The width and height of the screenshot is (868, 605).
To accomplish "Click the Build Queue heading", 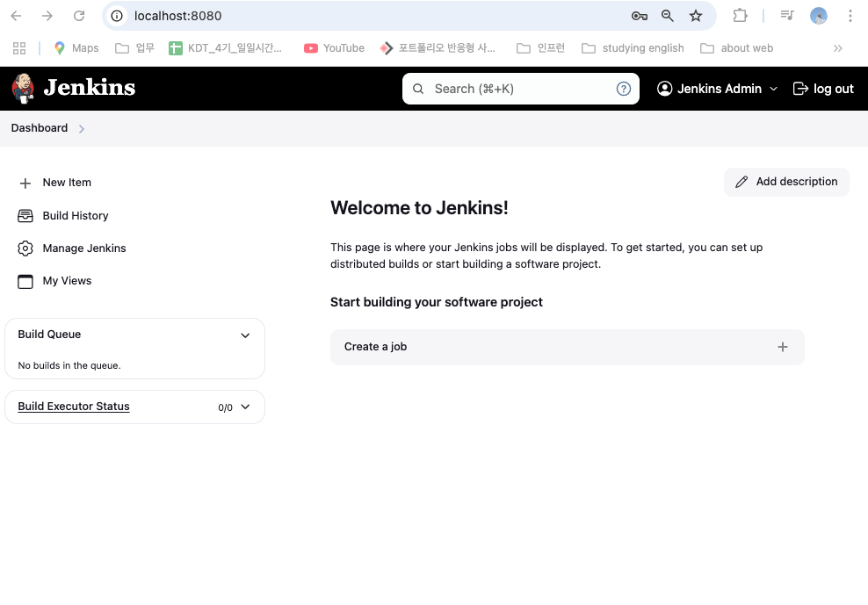I will coord(49,335).
